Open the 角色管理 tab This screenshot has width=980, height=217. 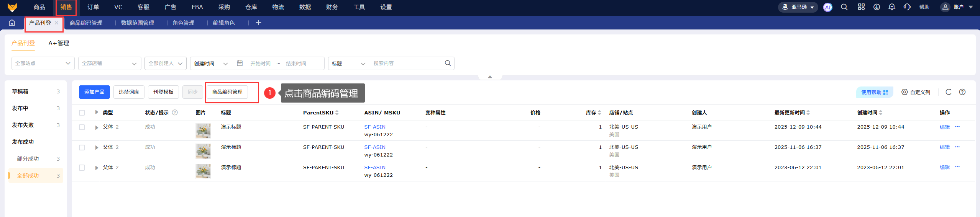184,23
